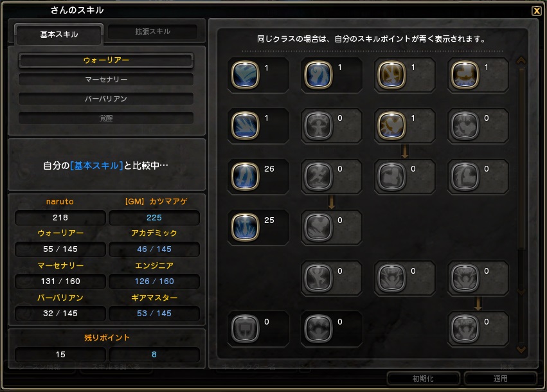Select the level 25 skill icon

pyautogui.click(x=245, y=227)
